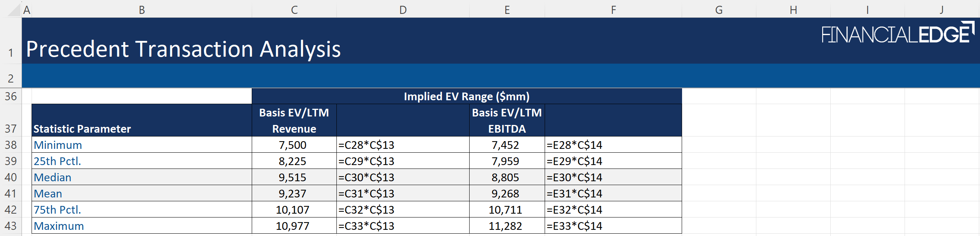Image resolution: width=980 pixels, height=236 pixels.
Task: Select the Mean revenue value 9,237
Action: click(293, 194)
